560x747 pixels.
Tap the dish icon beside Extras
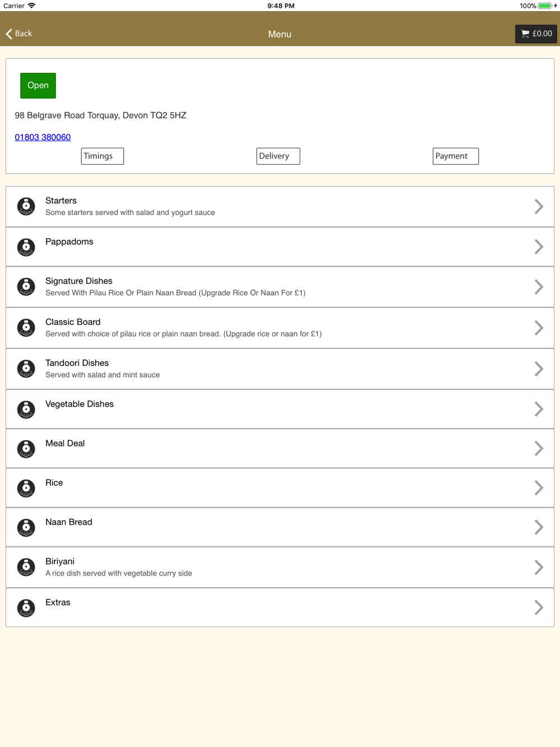click(26, 608)
